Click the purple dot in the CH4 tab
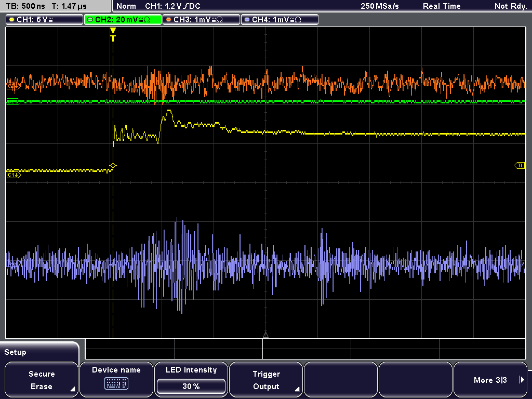 [x=247, y=20]
